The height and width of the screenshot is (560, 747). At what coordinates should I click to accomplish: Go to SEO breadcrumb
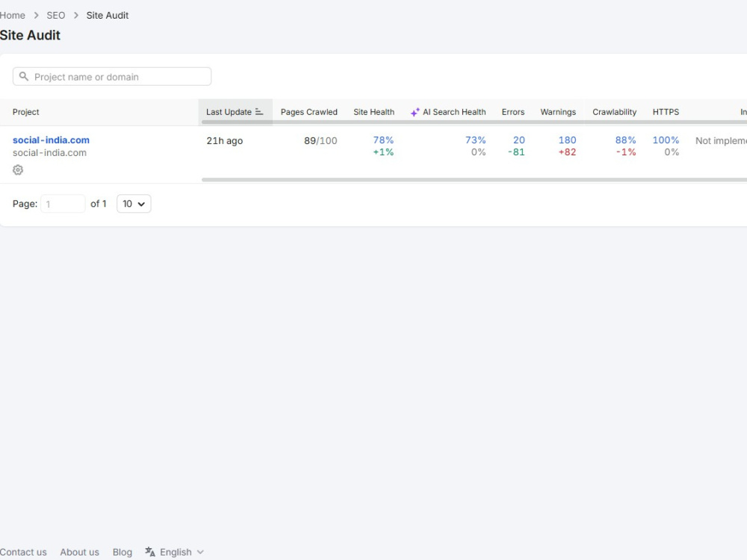56,15
